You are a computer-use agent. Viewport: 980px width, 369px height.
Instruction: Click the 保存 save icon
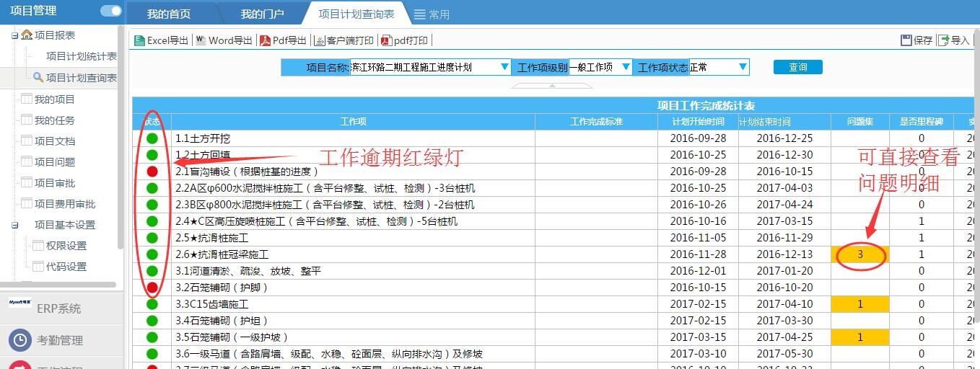906,40
